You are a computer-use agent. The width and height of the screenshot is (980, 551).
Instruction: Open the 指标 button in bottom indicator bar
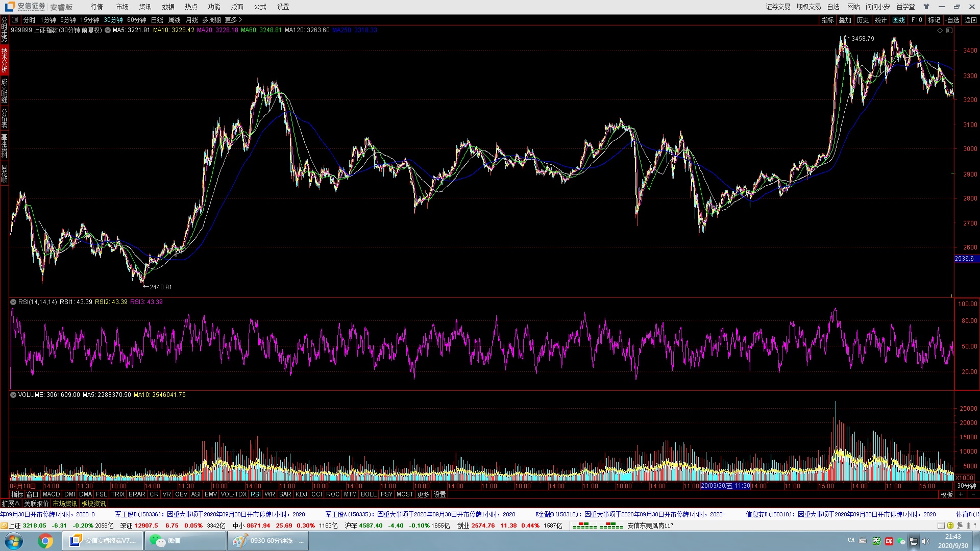pos(17,494)
